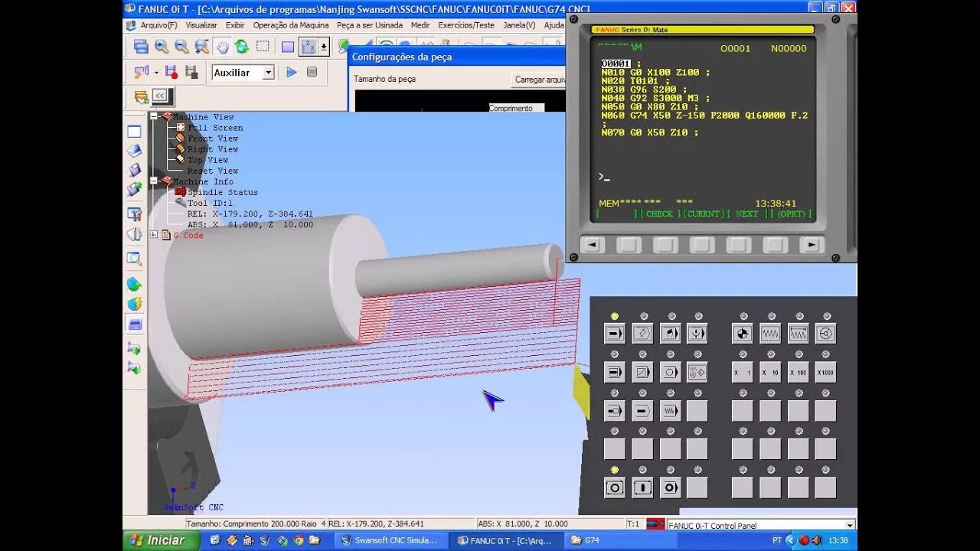Click the right arrow softkey below CNC screen
This screenshot has height=551, width=980.
pyautogui.click(x=812, y=245)
